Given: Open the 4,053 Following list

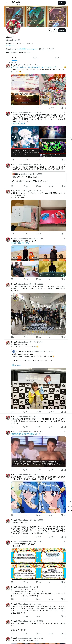Looking at the screenshot, I should point(11,52).
